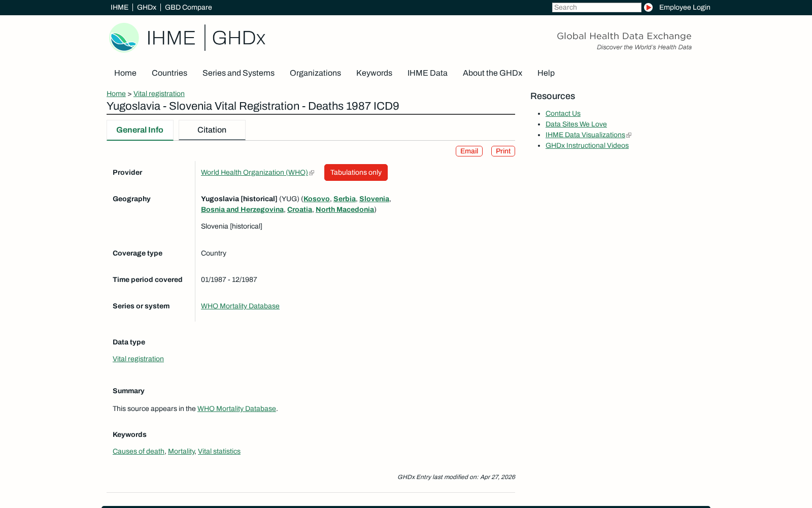The width and height of the screenshot is (812, 508).
Task: Click the page title Yugoslavia - Slovenia Vital Registration
Action: [253, 106]
